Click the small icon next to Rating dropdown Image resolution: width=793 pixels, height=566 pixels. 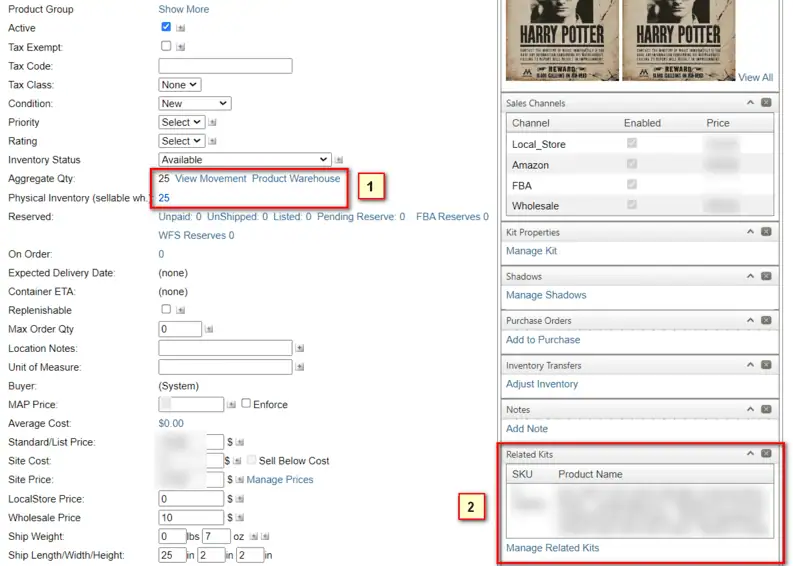tap(212, 141)
